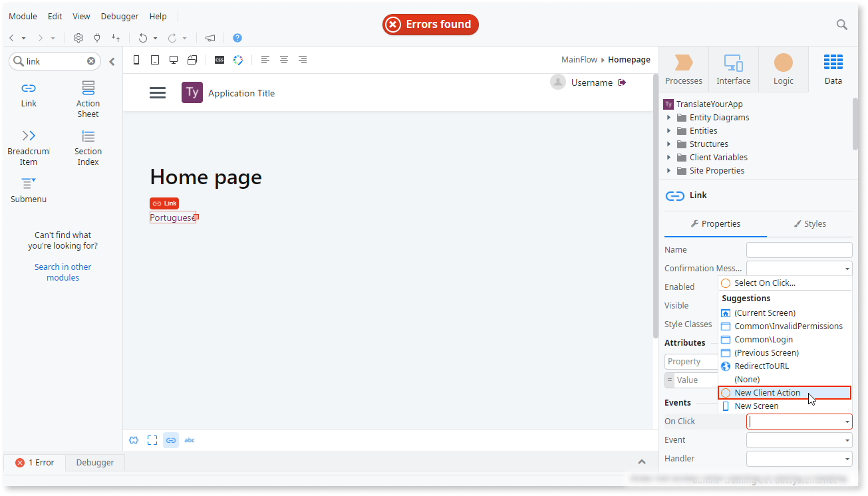
Task: Toggle the fullscreen preview brackets icon
Action: [x=152, y=439]
